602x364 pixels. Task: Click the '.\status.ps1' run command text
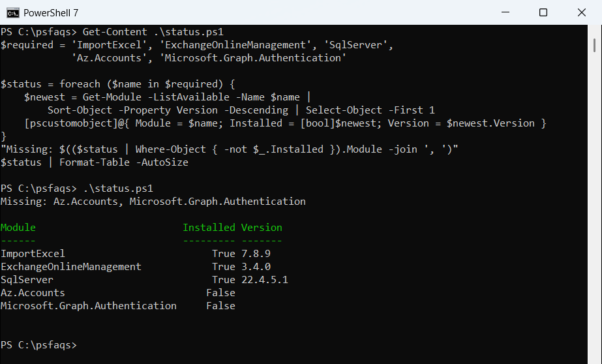point(118,189)
